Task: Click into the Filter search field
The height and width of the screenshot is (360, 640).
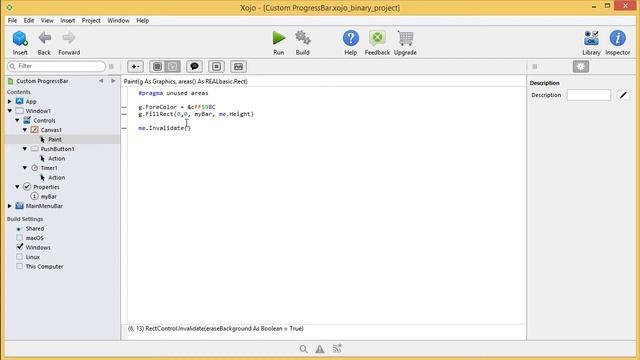Action: point(56,66)
